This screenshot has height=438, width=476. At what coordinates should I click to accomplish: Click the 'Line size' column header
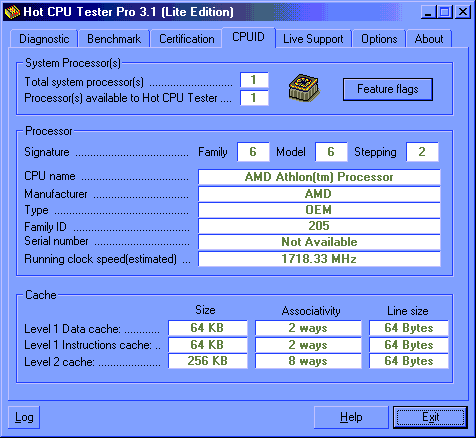[x=408, y=311]
